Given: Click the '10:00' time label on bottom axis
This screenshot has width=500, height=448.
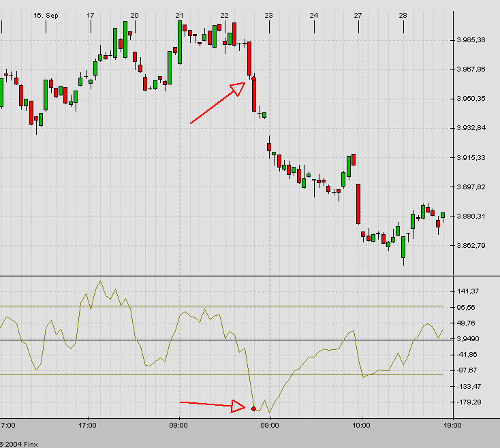Looking at the screenshot, I should (362, 425).
